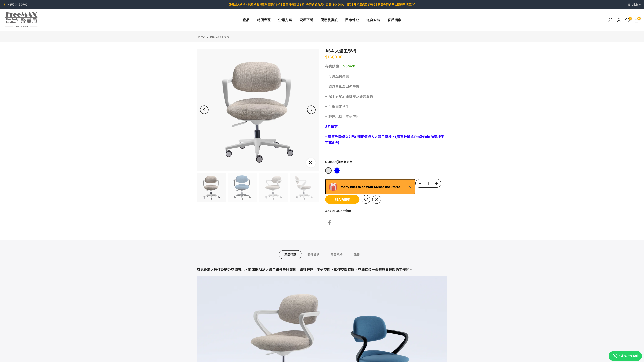Click the previous arrow on product image

[x=204, y=110]
